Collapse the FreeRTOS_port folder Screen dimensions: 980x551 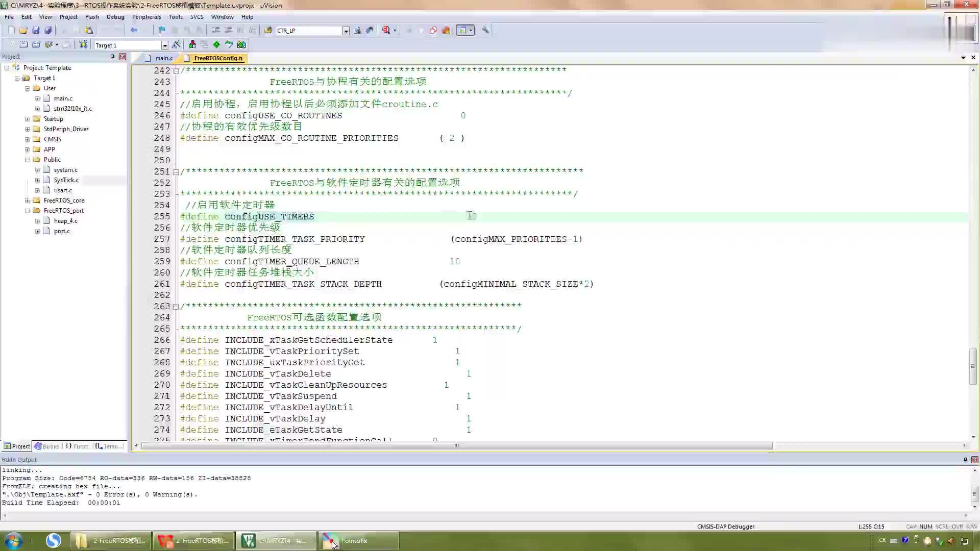pyautogui.click(x=27, y=211)
